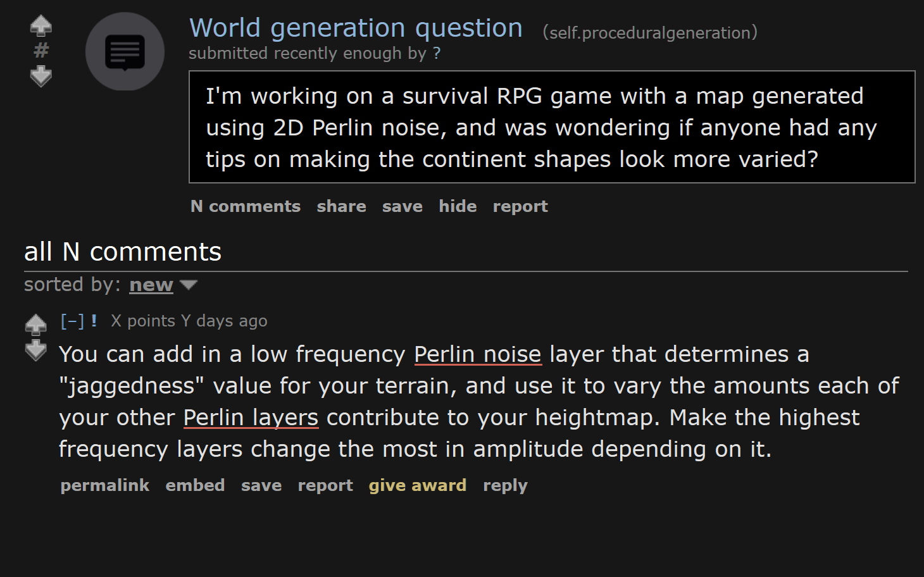Save the post

[403, 206]
